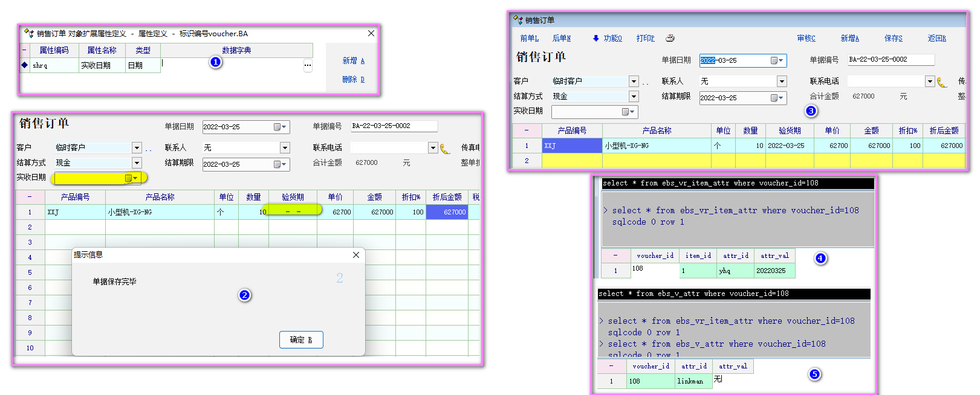This screenshot has height=395, width=980.
Task: Click 删除 D in the attribute definition window
Action: coord(353,79)
